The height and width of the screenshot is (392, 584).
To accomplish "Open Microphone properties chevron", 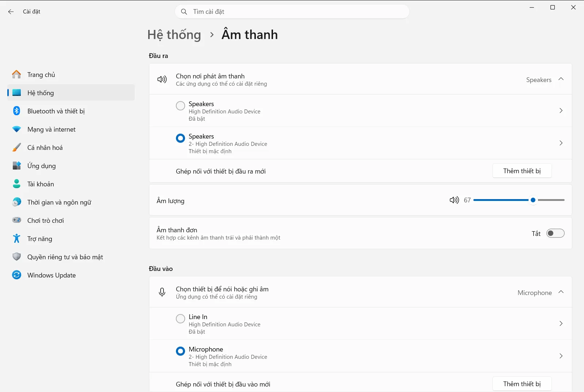I will pos(561,356).
